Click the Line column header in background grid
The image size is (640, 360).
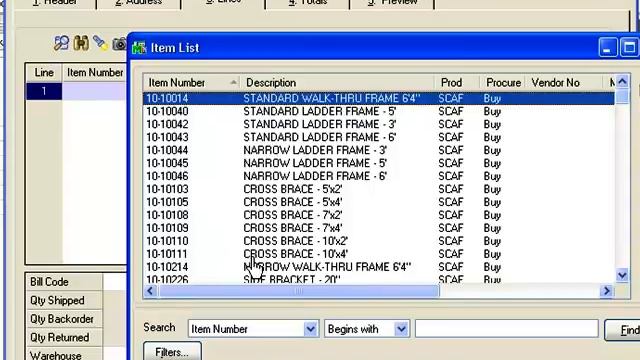pos(44,73)
